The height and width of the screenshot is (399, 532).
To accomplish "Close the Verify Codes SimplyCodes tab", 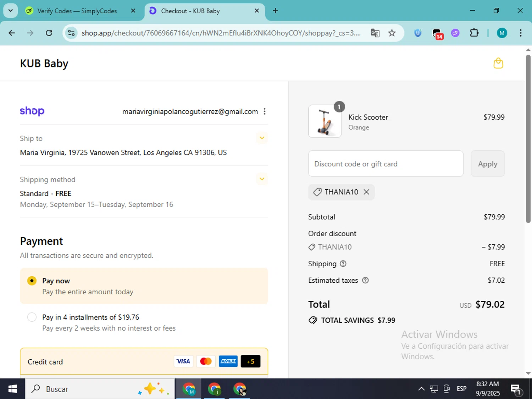I will pyautogui.click(x=133, y=11).
